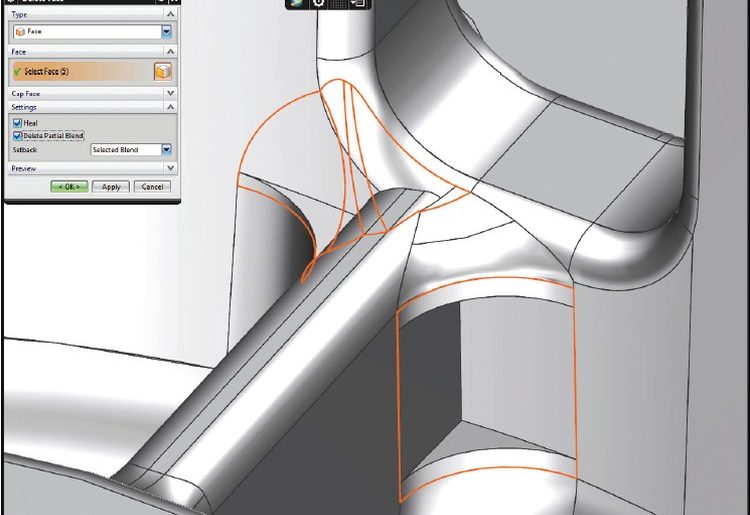This screenshot has width=750, height=515.
Task: Click the green checkmark beside Select Face
Action: coord(18,71)
